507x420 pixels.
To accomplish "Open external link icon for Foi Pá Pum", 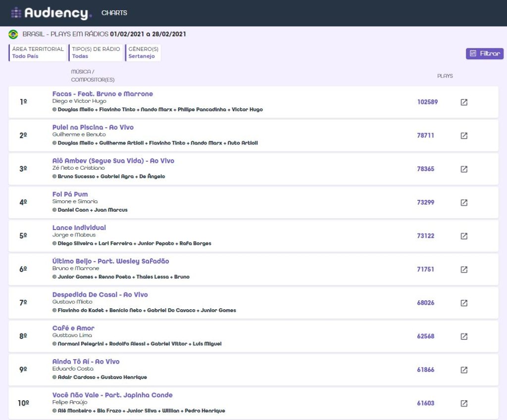I will click(464, 202).
